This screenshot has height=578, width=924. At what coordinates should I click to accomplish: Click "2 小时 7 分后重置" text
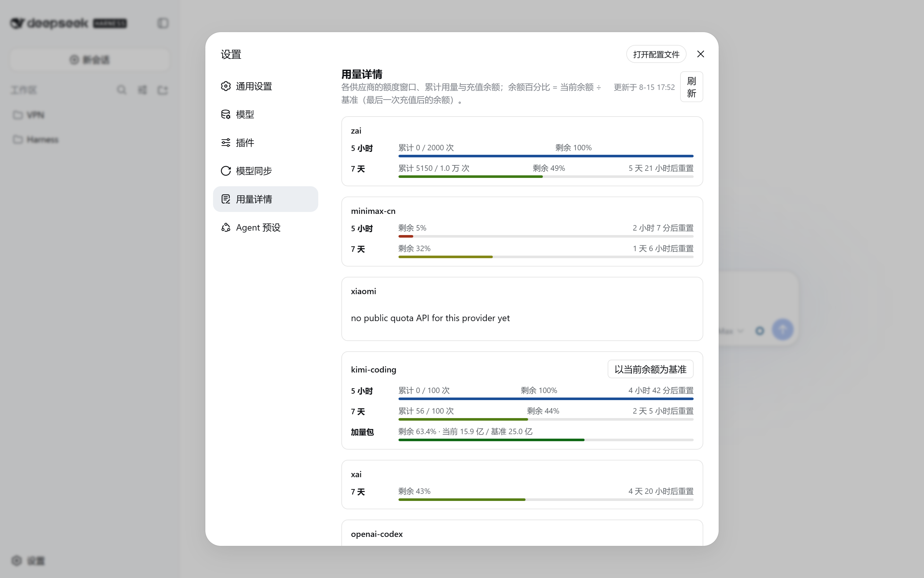click(x=663, y=228)
